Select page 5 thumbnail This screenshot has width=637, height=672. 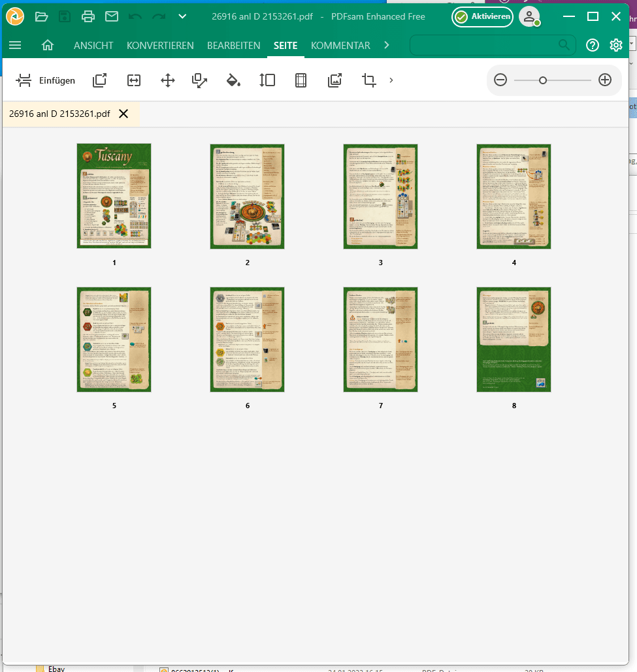114,340
